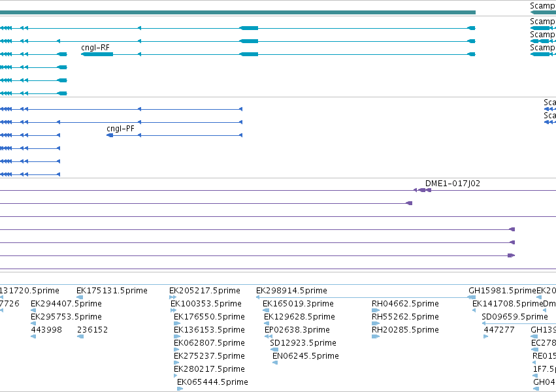Image resolution: width=556 pixels, height=392 pixels.
Task: Select EN06245.5prime EST label
Action: tap(306, 356)
